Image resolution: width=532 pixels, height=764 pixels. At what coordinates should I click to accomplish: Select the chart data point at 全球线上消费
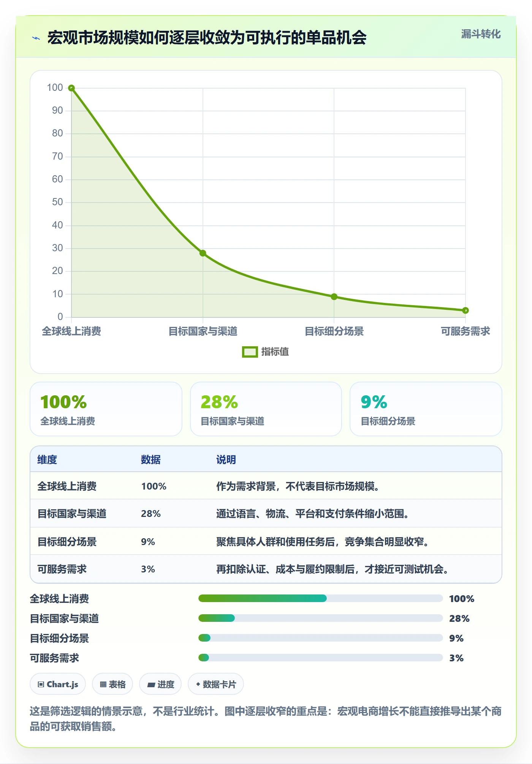(x=71, y=88)
